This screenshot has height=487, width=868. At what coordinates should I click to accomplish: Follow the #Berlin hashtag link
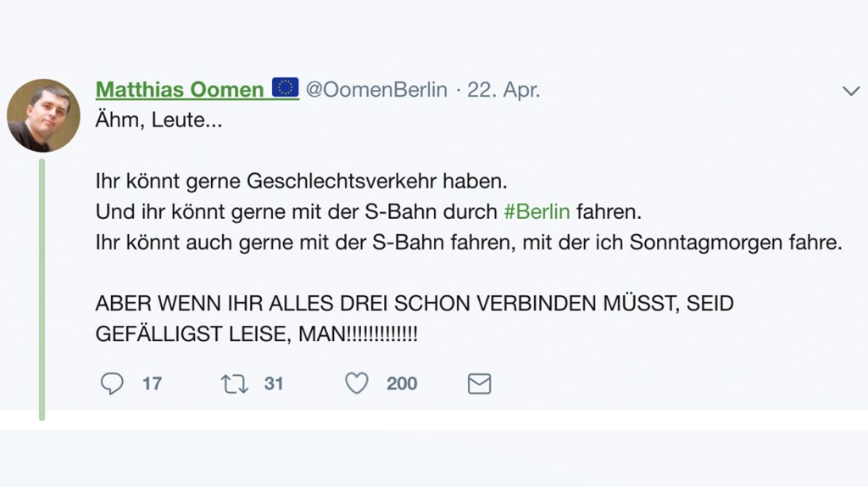pos(537,211)
